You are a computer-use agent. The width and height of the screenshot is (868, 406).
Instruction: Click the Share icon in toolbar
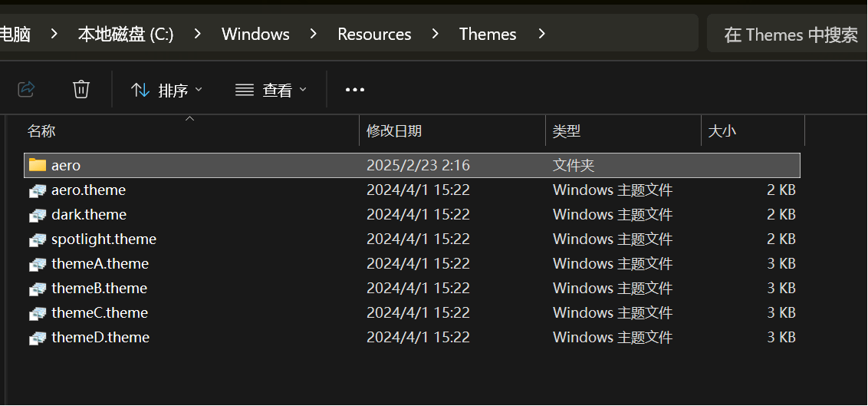(x=27, y=88)
